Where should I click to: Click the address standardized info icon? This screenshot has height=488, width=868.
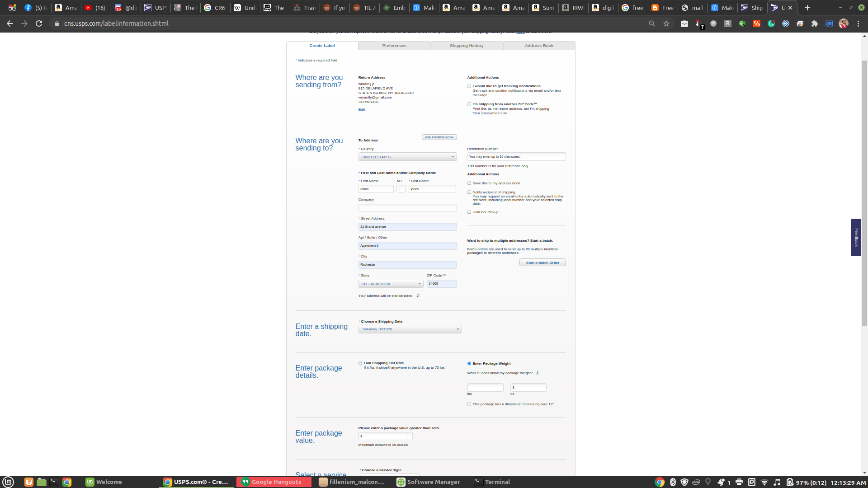(418, 296)
